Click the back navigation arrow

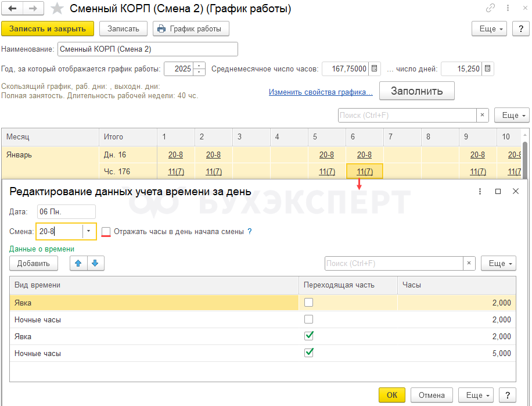pos(12,9)
